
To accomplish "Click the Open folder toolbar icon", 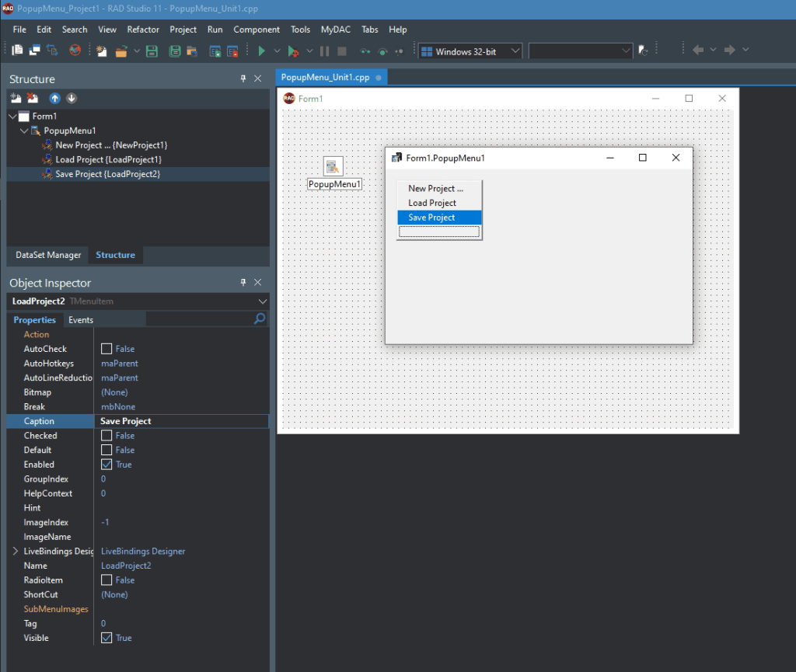I will [x=120, y=50].
